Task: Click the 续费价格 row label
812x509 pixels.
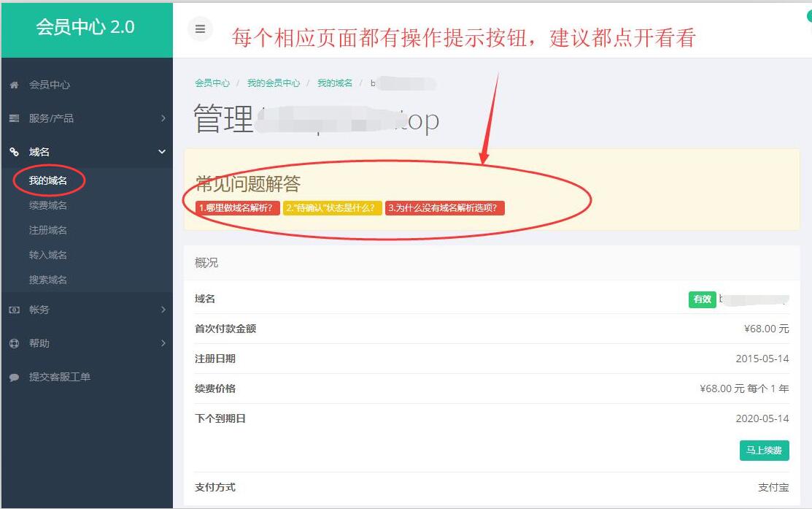Action: click(215, 389)
